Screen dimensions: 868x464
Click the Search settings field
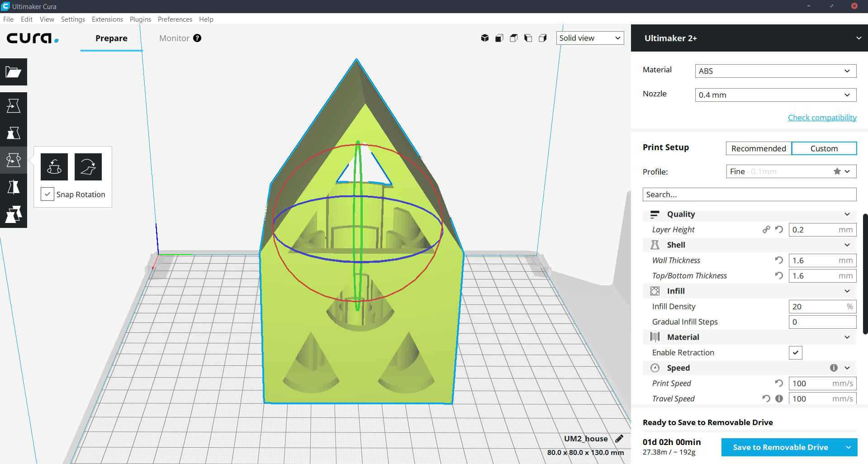point(749,194)
